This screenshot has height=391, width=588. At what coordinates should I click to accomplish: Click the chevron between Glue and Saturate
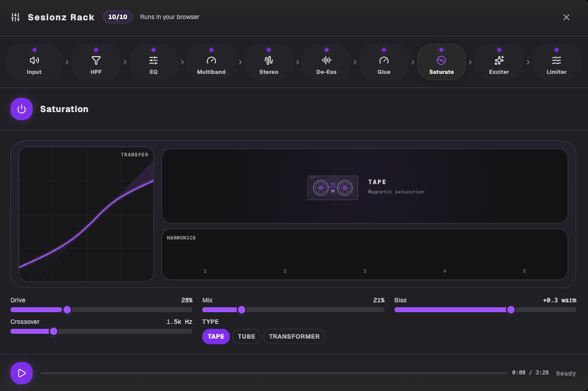coord(412,62)
